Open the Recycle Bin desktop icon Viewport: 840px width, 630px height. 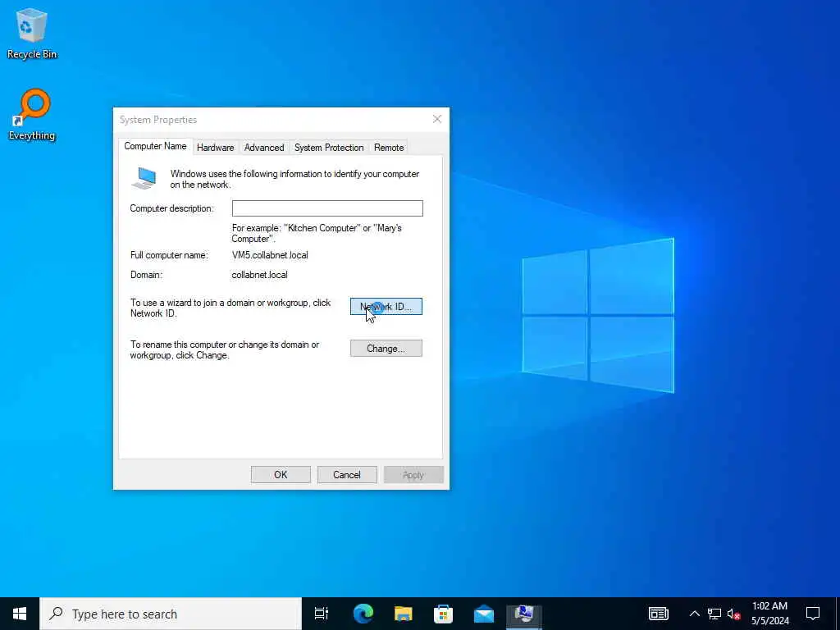pyautogui.click(x=32, y=33)
